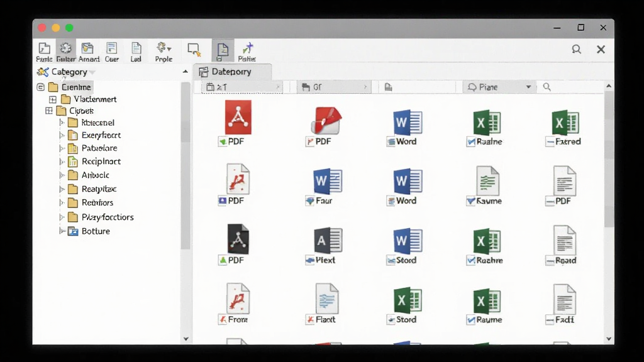Open the blue-lined "Flaott" document icon
Screen dimensions: 644x362
(326, 299)
